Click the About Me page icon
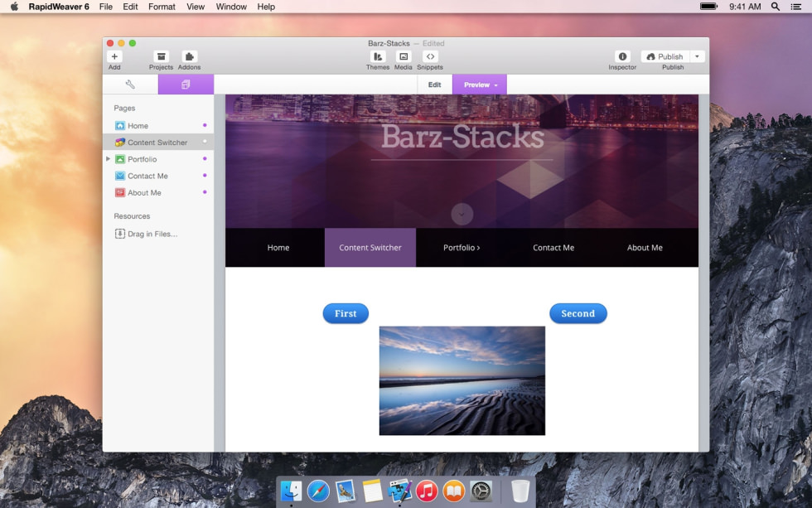Viewport: 812px width, 508px height. click(119, 192)
